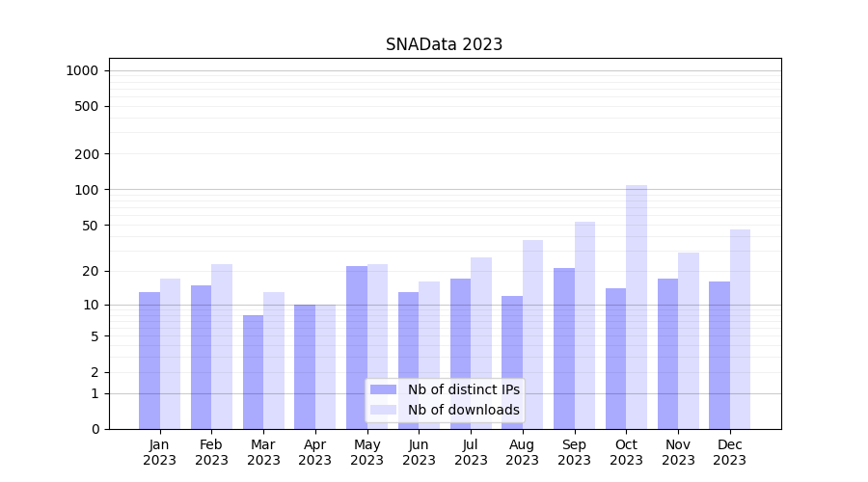Click the Apr 2023 distinct IPs bar
This screenshot has width=868, height=482.
coord(305,366)
